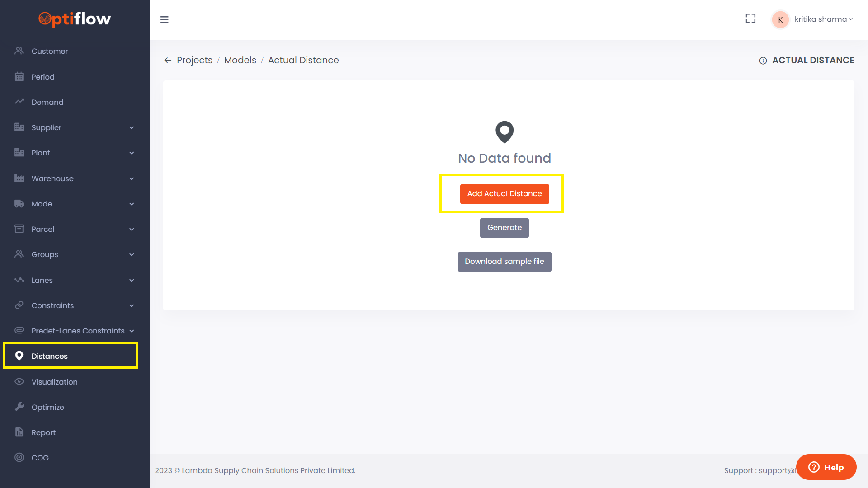Viewport: 868px width, 488px height.
Task: Click the Visualization eye icon
Action: pyautogui.click(x=19, y=382)
